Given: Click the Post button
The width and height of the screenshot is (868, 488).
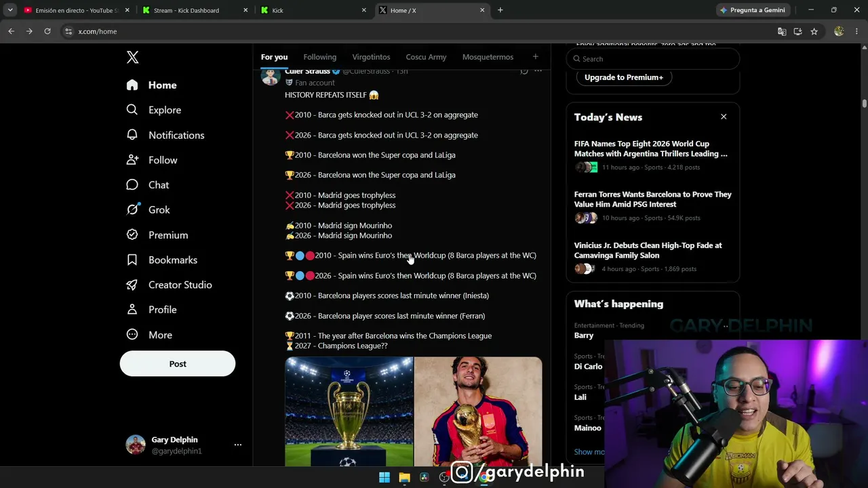Looking at the screenshot, I should tap(178, 364).
